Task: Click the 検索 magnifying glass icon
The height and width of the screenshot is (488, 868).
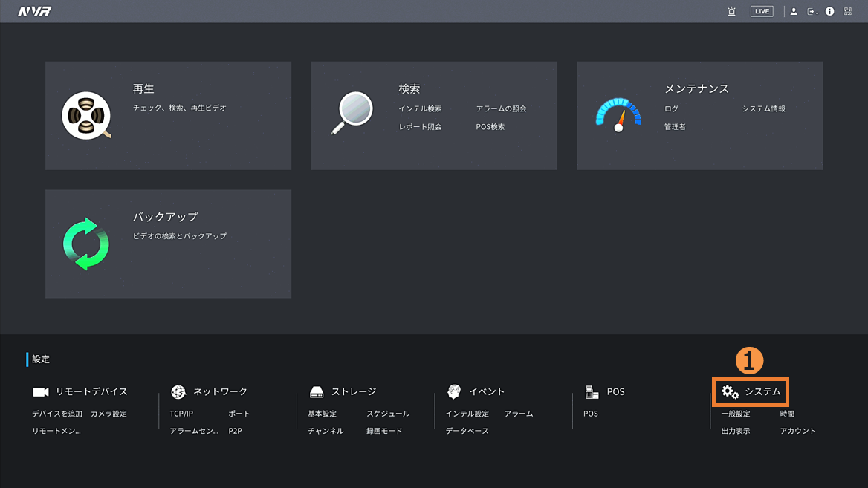Action: [x=352, y=113]
